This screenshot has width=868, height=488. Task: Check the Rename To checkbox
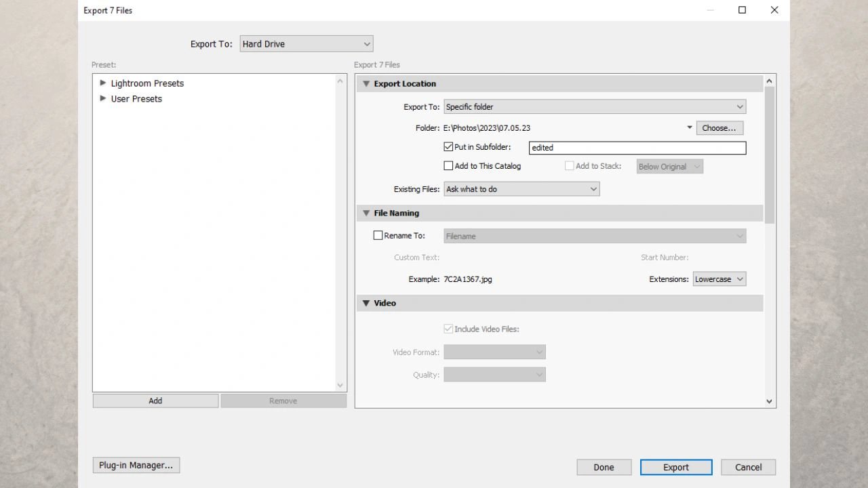pyautogui.click(x=378, y=235)
